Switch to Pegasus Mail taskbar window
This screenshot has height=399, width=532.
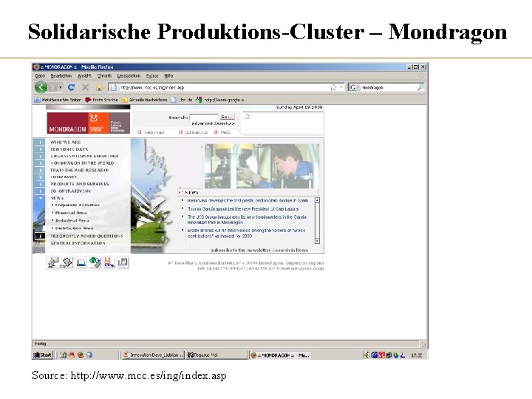coord(216,355)
